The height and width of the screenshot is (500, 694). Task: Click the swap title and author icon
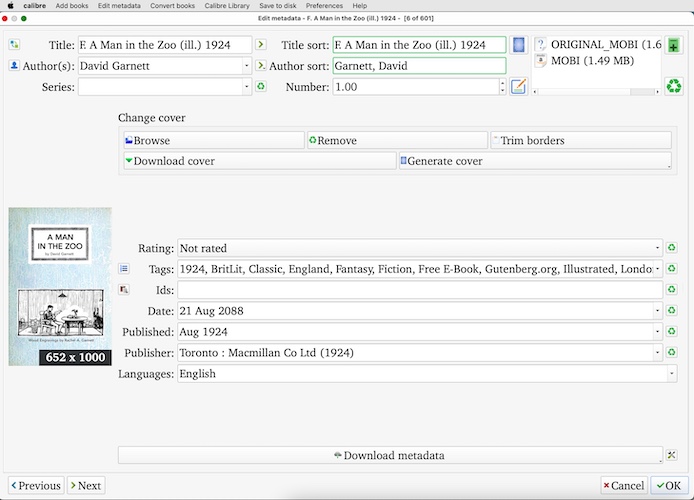tap(14, 44)
